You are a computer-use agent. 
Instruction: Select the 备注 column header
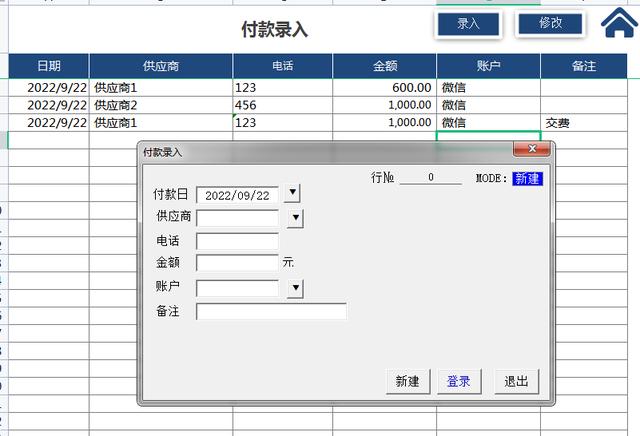pos(584,66)
